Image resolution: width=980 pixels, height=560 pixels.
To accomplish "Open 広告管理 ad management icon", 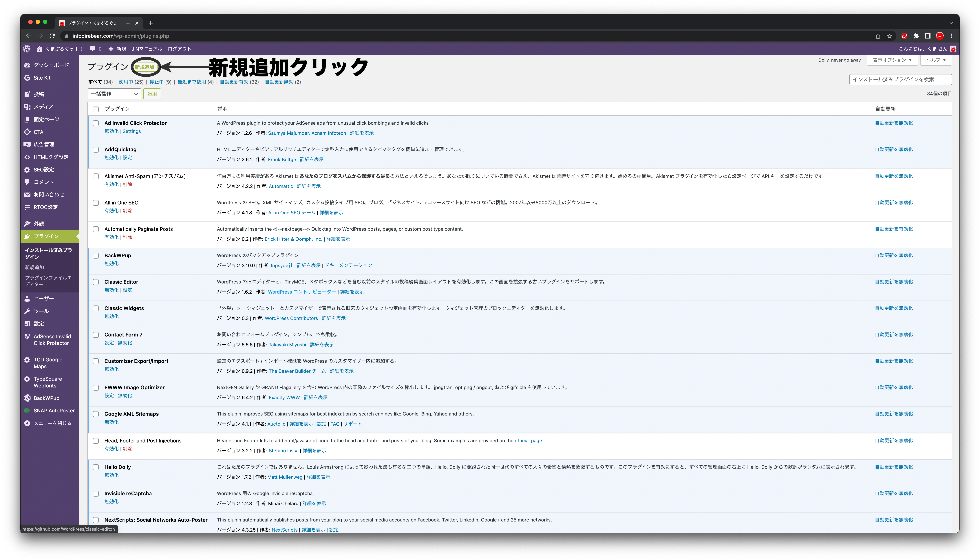I will [27, 144].
